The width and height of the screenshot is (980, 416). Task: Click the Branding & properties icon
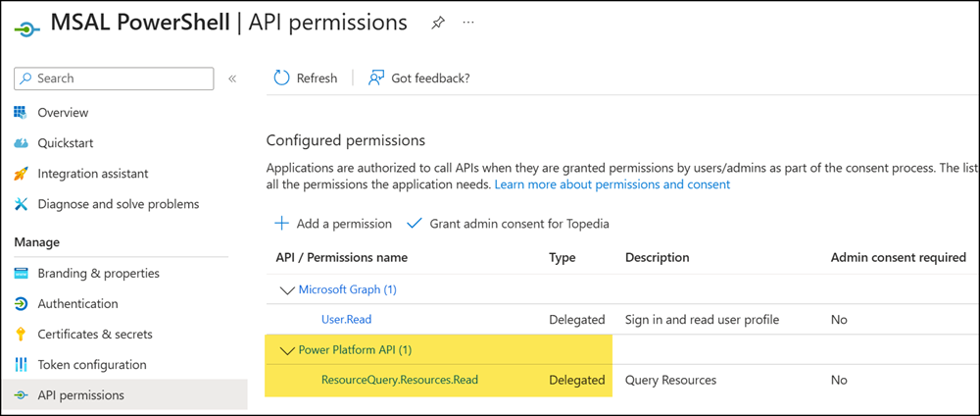[22, 274]
